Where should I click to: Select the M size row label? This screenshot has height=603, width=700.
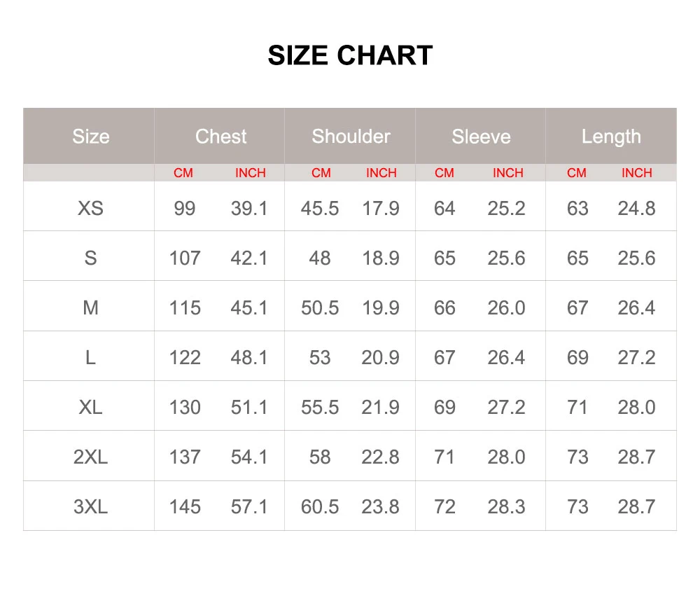click(x=90, y=307)
